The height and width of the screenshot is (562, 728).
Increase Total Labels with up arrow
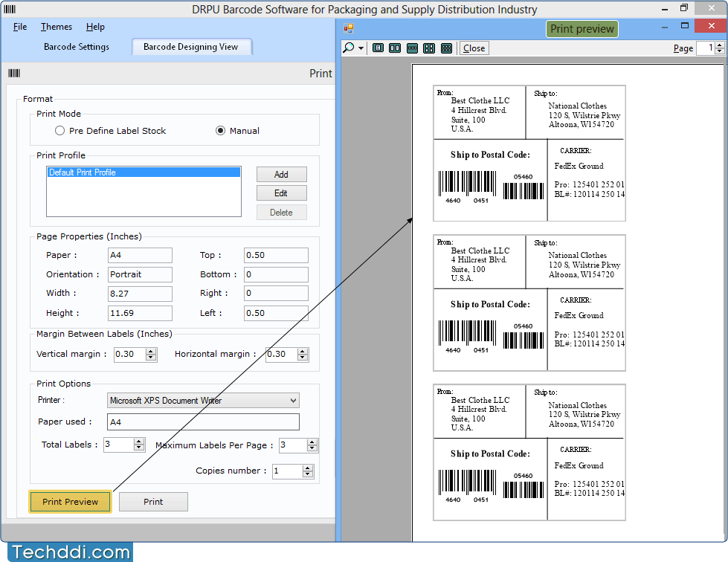pos(139,442)
